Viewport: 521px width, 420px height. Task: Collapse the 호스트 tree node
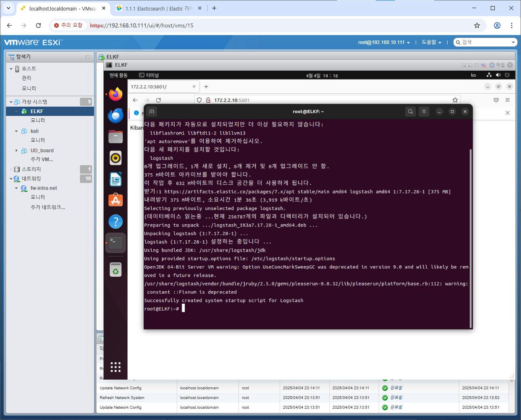pyautogui.click(x=11, y=69)
